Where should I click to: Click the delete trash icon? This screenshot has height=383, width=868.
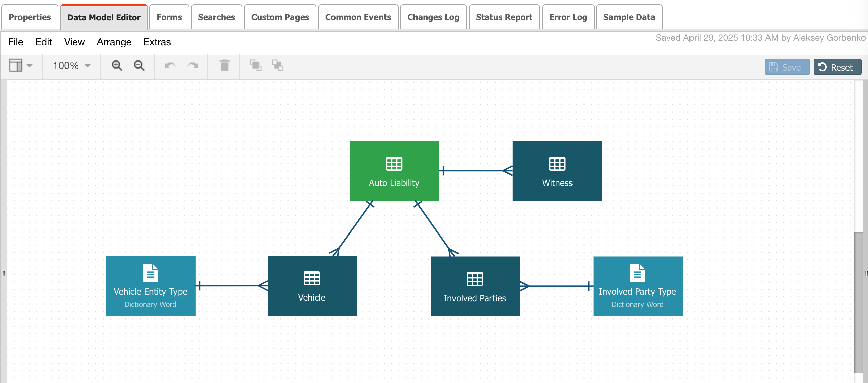(225, 66)
